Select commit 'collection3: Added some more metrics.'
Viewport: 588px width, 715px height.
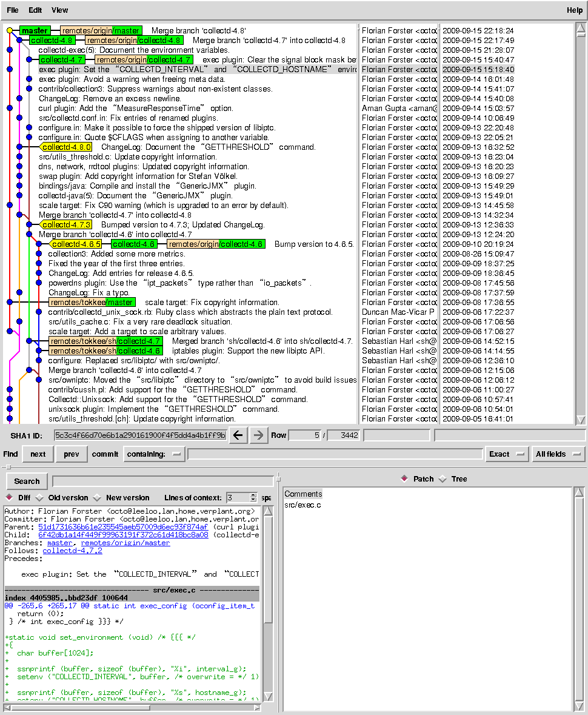click(116, 253)
